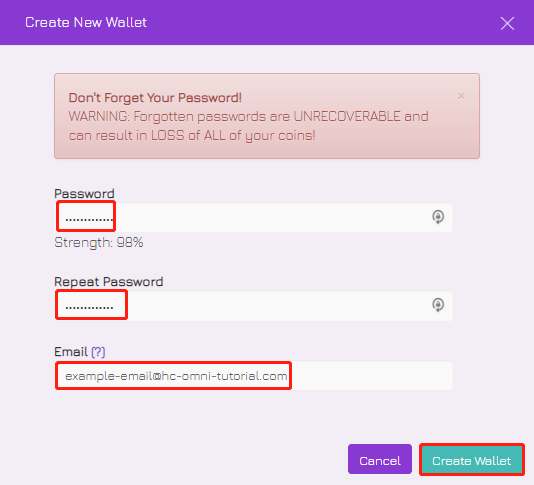Click the Cancel button
Image resolution: width=534 pixels, height=485 pixels.
(x=380, y=459)
